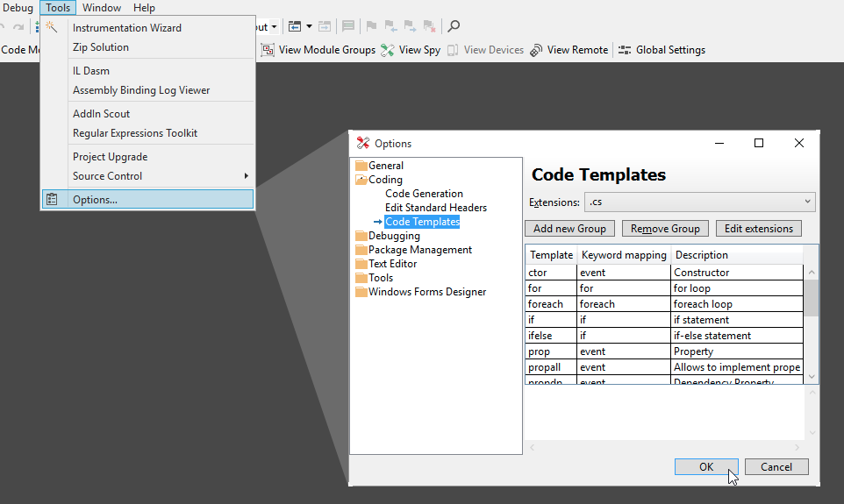Select Options... in Tools menu
Viewport: 844px width, 504px height.
coord(147,199)
